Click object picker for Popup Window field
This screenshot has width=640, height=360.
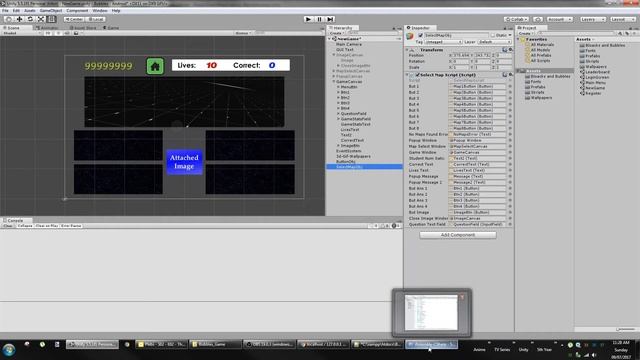[x=510, y=140]
